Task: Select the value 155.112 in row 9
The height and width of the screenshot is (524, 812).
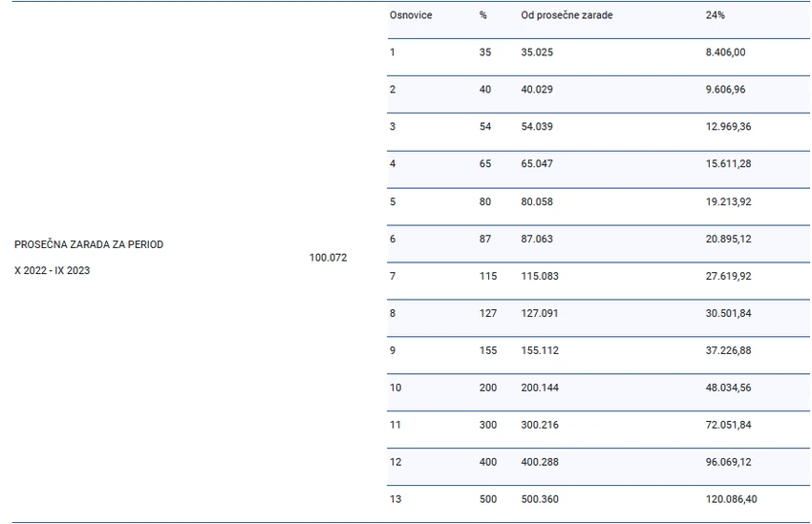Action: pos(540,350)
